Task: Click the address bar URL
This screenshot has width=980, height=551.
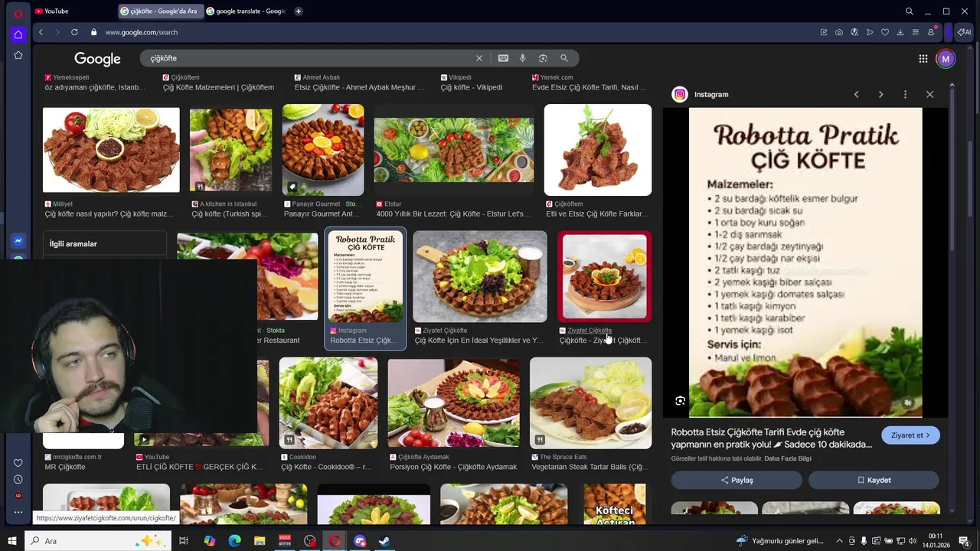Action: 142,32
